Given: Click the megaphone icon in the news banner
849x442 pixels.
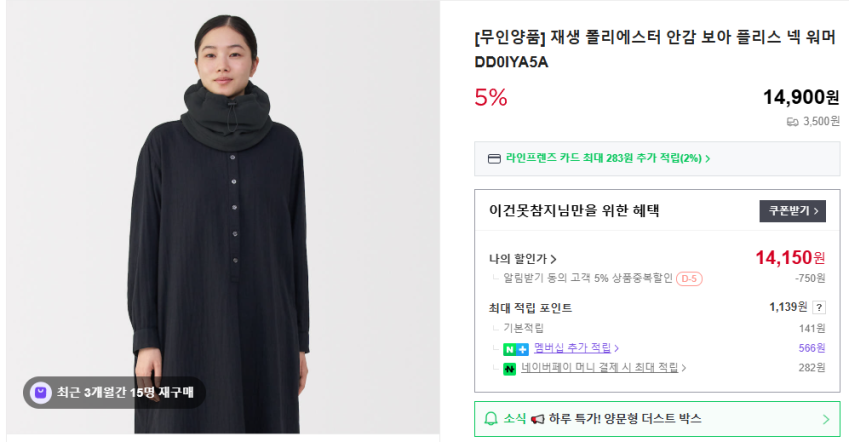Looking at the screenshot, I should point(537,419).
